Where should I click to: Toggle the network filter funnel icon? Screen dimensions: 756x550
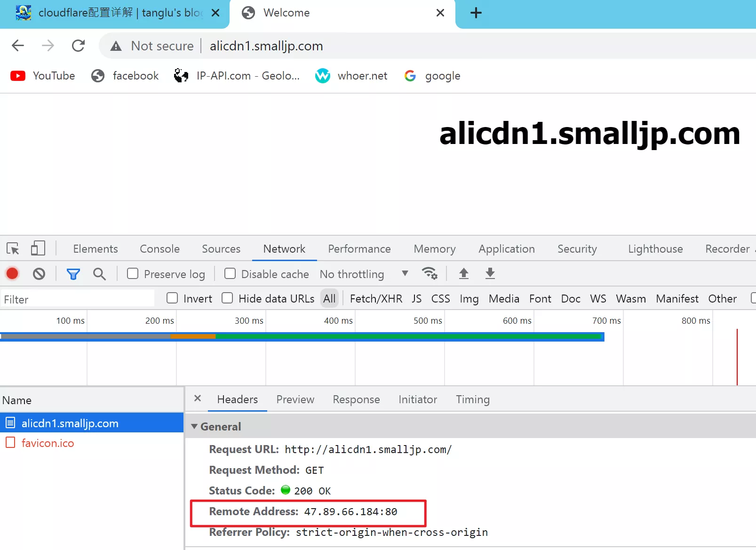pos(73,274)
